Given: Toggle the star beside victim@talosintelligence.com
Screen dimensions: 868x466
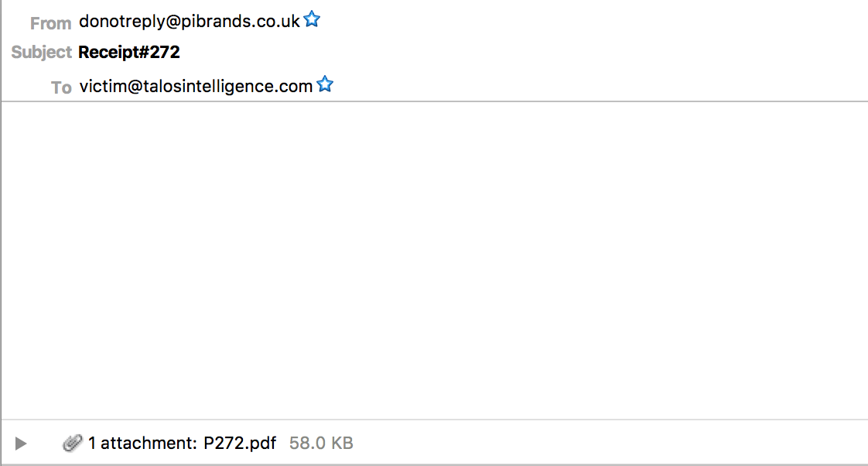Looking at the screenshot, I should pos(325,84).
